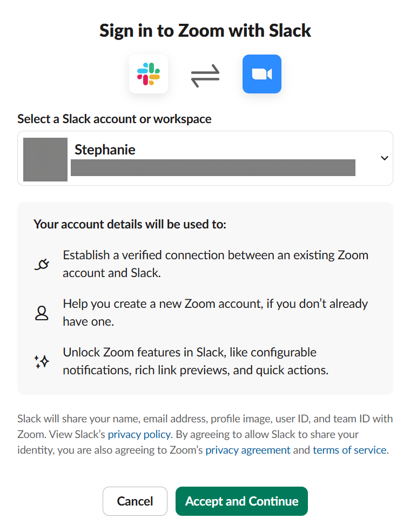
Task: Collapse the workspace picker arrow
Action: [x=384, y=158]
